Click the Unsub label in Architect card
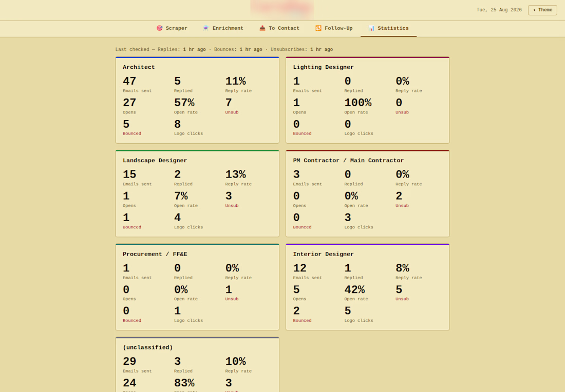Screen dimensions: 565x392 tap(232, 112)
